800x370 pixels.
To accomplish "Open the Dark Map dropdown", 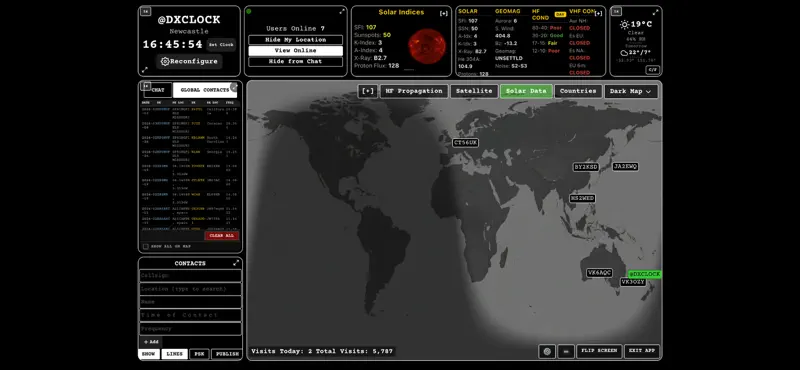I will (x=631, y=91).
